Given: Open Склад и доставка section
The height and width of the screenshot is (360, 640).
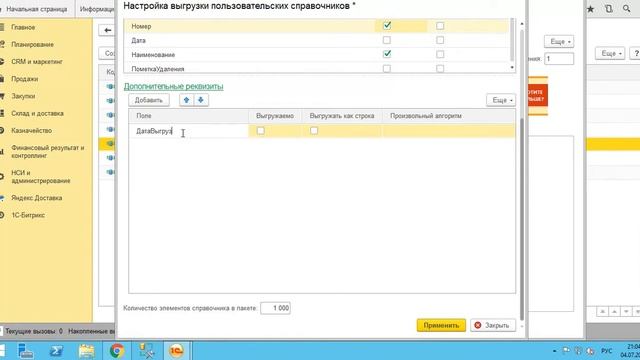Looking at the screenshot, I should 37,113.
